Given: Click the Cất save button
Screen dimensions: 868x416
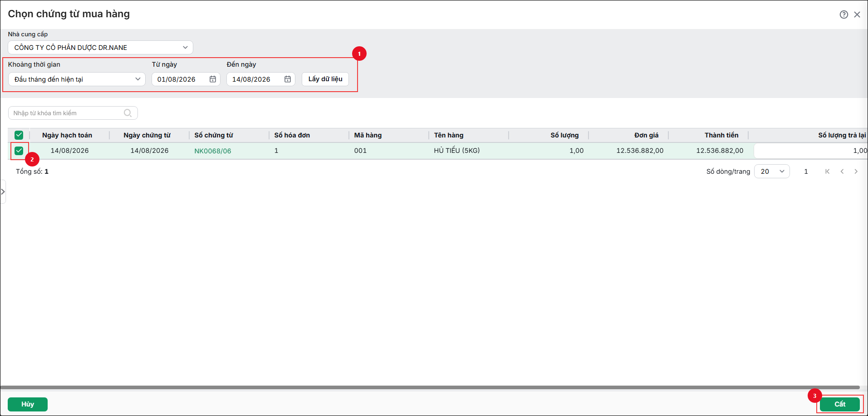Looking at the screenshot, I should pyautogui.click(x=840, y=404).
